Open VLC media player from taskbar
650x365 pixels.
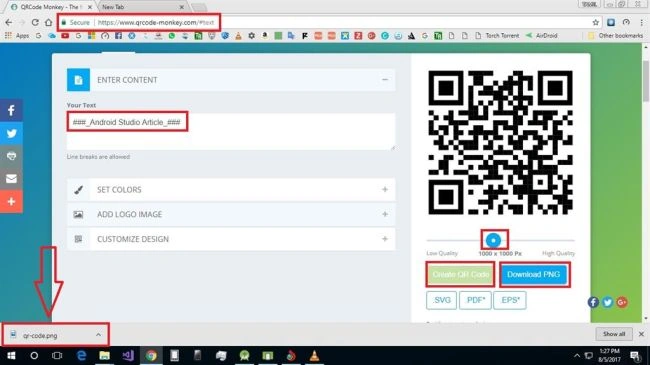click(x=314, y=355)
